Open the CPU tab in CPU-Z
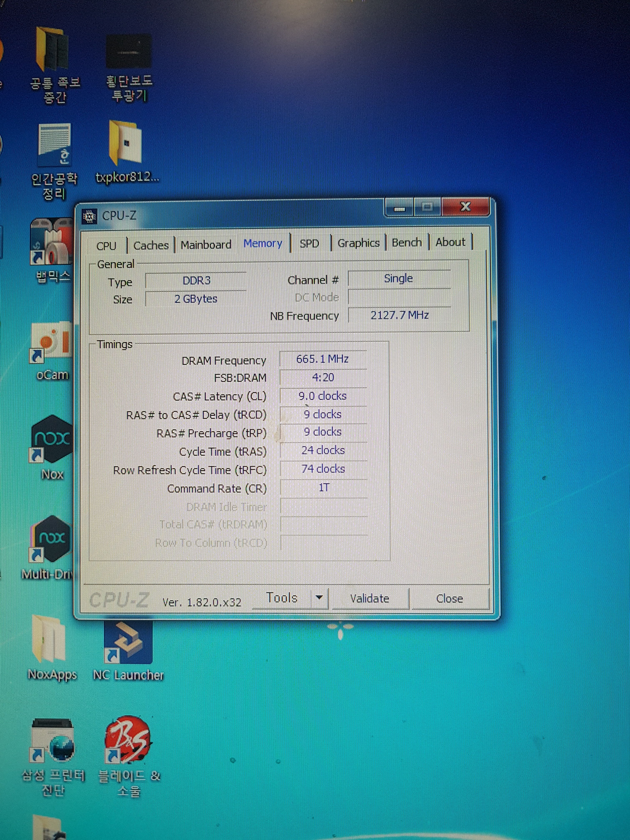Image resolution: width=630 pixels, height=840 pixels. pos(106,246)
